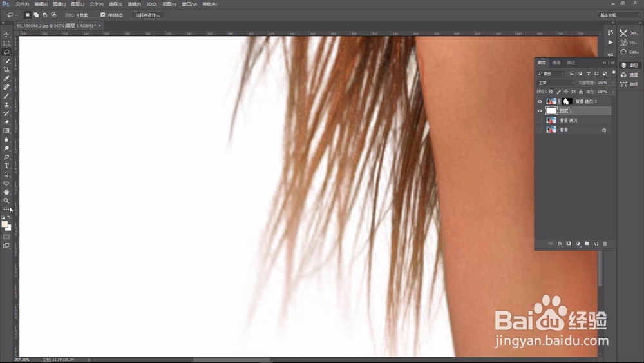Open the blend mode 正常 dropdown

(x=556, y=83)
